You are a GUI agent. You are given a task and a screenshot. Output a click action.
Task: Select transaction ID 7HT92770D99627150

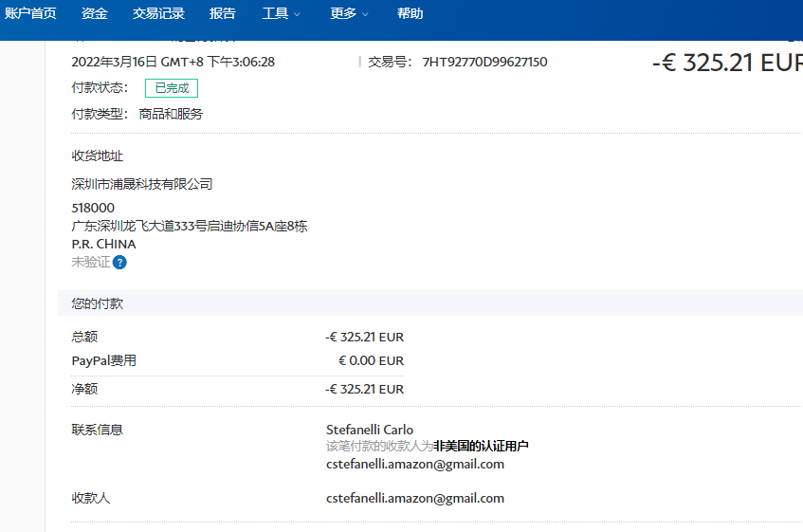point(484,63)
